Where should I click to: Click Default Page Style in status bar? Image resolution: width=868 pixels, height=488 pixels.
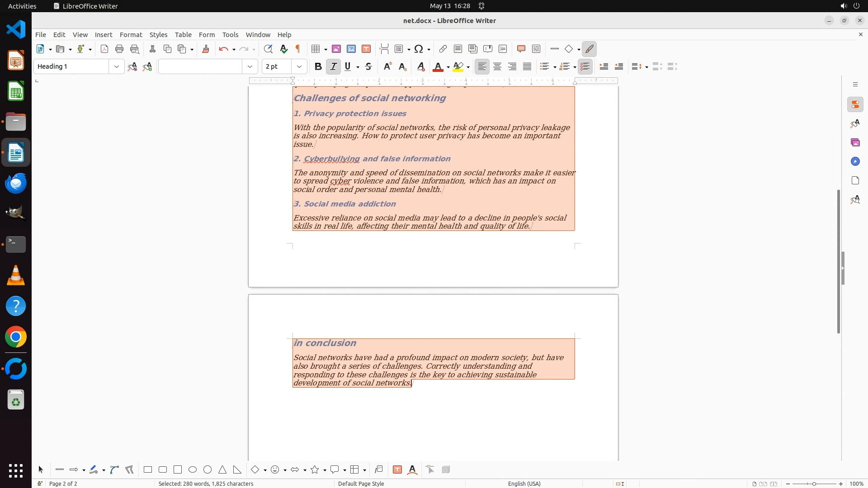click(361, 483)
